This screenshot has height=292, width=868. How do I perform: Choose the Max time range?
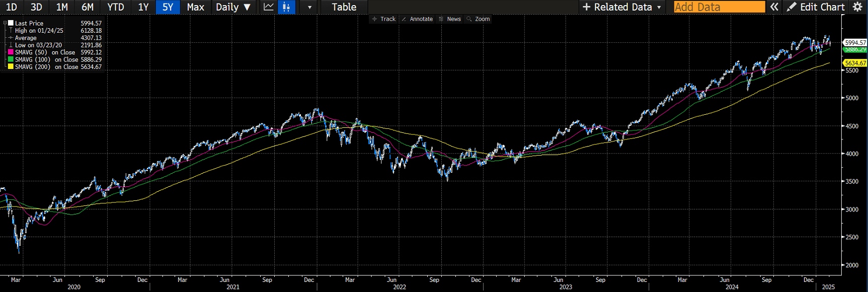point(195,7)
